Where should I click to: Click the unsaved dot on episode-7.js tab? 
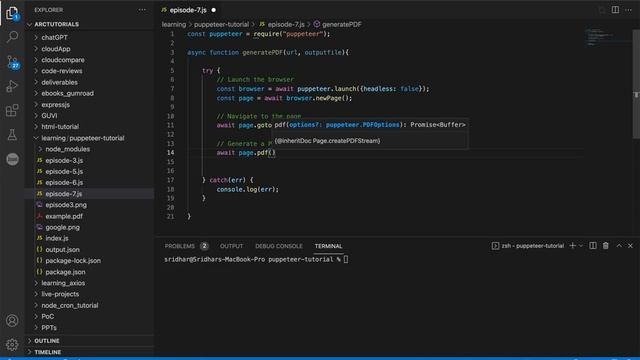[213, 10]
